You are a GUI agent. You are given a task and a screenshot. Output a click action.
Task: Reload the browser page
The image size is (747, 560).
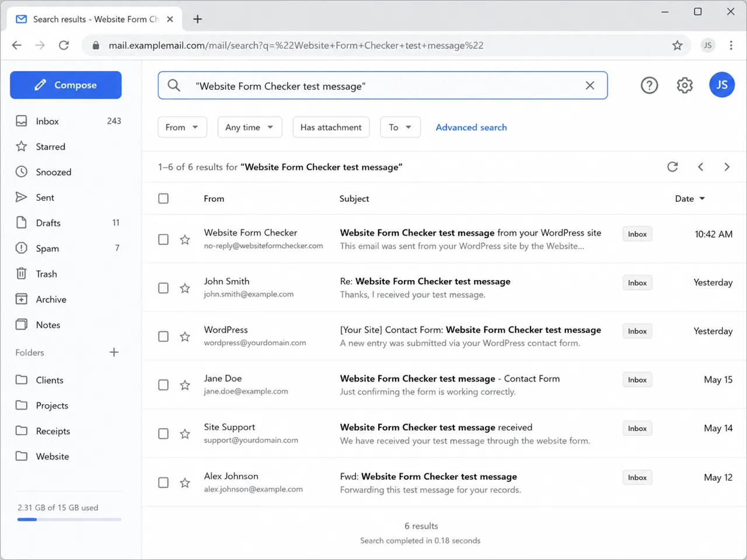(64, 45)
